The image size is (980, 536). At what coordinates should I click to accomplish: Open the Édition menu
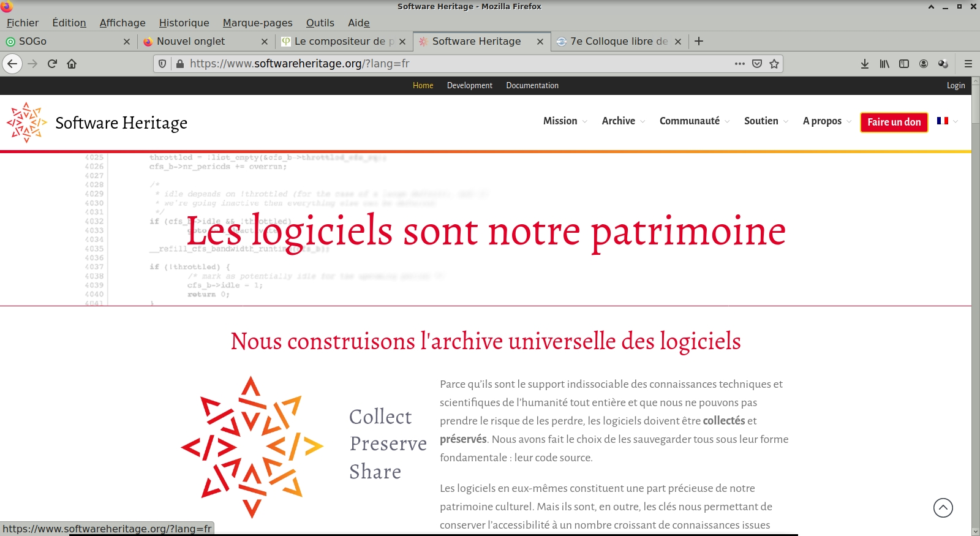[x=69, y=23]
